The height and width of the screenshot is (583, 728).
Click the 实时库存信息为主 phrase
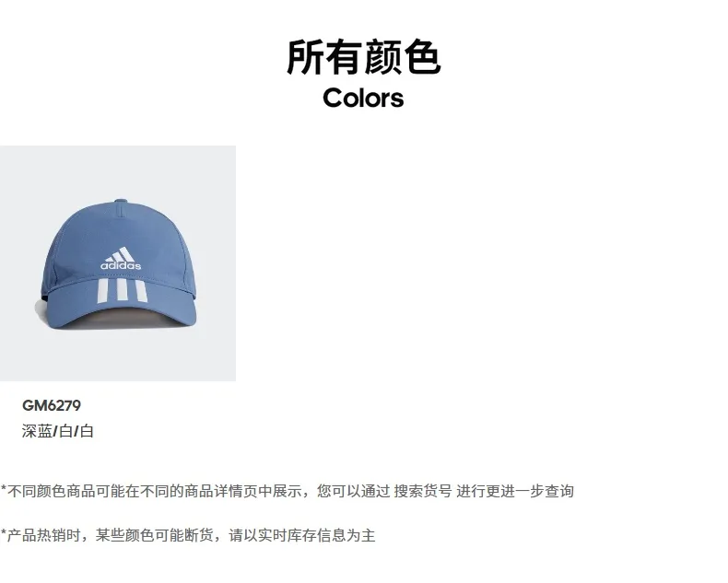(x=317, y=535)
